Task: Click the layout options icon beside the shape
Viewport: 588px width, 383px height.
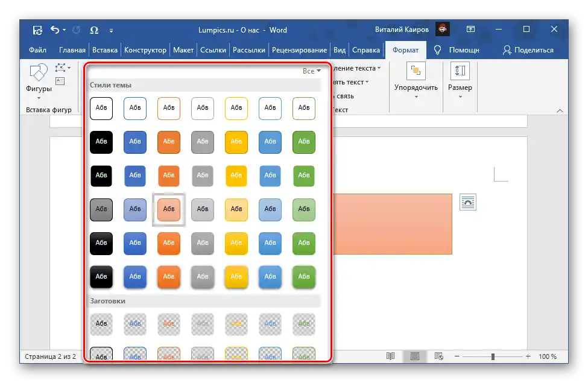Action: (x=467, y=202)
